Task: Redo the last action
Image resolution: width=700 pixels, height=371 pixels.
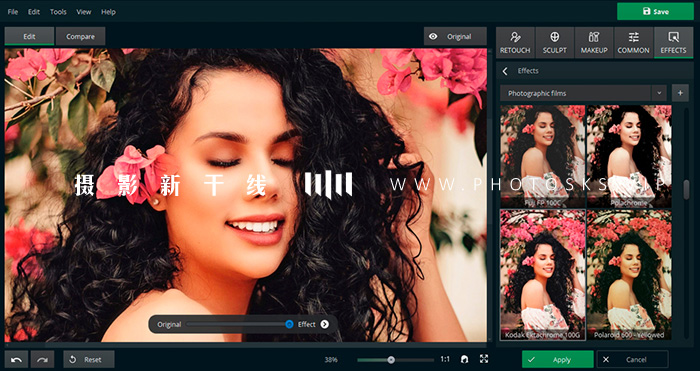Action: 42,359
